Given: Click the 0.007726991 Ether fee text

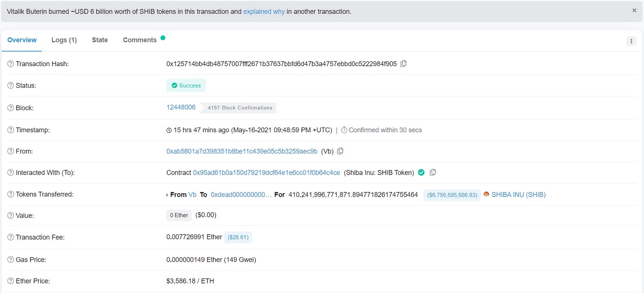Looking at the screenshot, I should [194, 237].
